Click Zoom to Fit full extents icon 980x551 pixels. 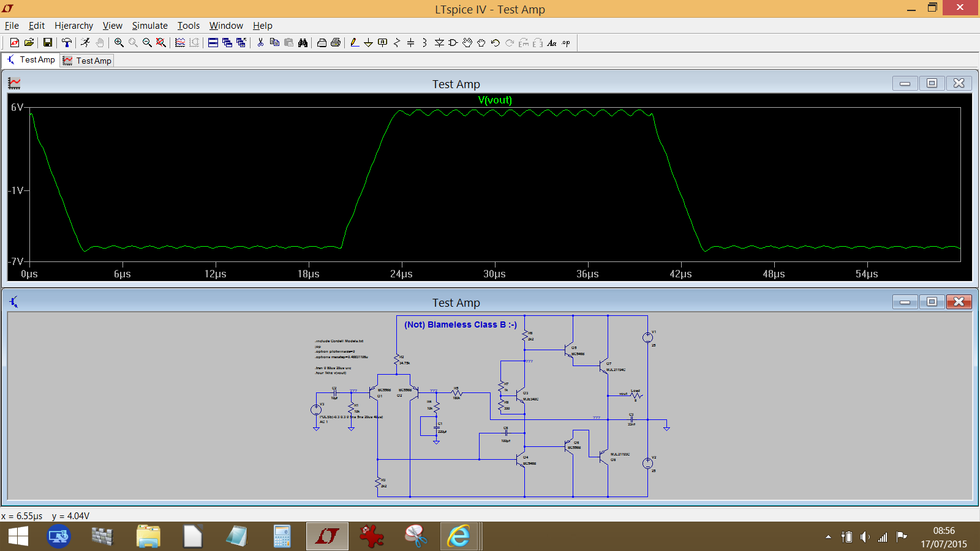pyautogui.click(x=161, y=42)
